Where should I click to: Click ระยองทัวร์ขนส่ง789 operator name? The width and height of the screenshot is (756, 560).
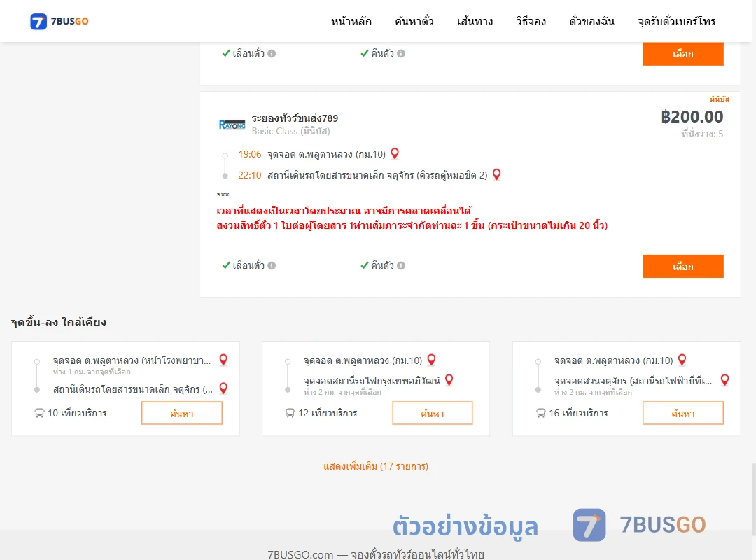click(x=295, y=118)
